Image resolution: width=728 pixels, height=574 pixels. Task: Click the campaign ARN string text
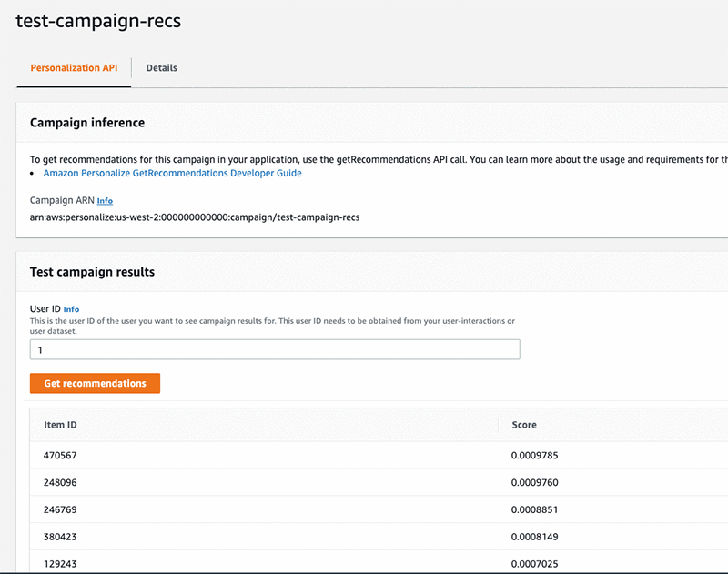tap(196, 217)
